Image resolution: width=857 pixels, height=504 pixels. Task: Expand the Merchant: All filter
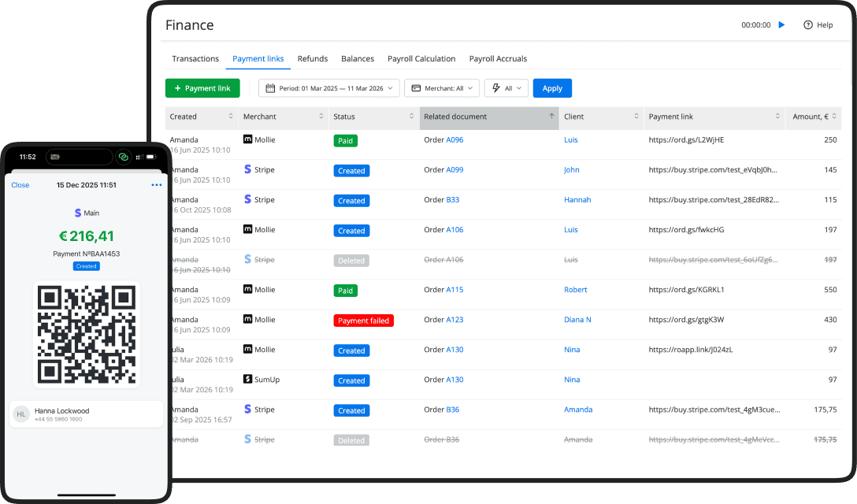coord(442,88)
